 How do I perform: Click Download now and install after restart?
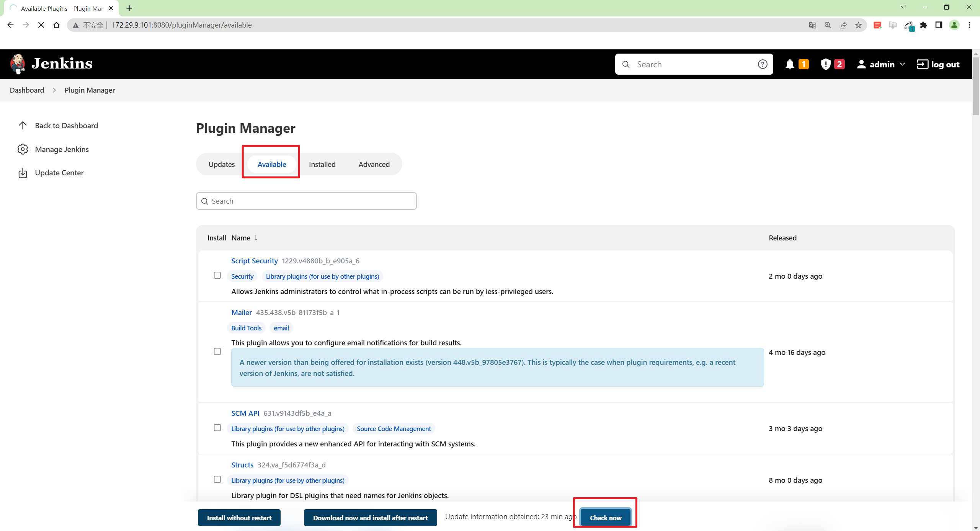coord(371,518)
